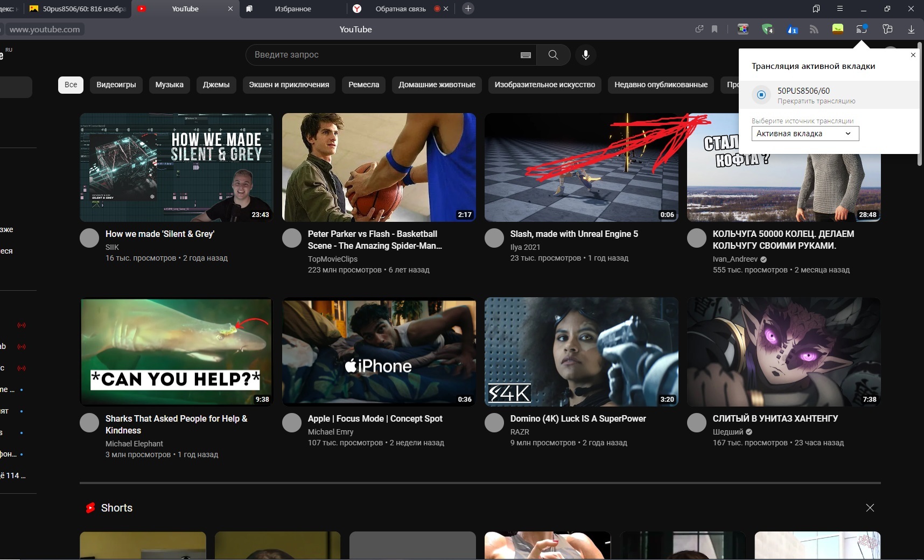The image size is (924, 560).
Task: Open the blue extension icon with badge 1
Action: [792, 29]
